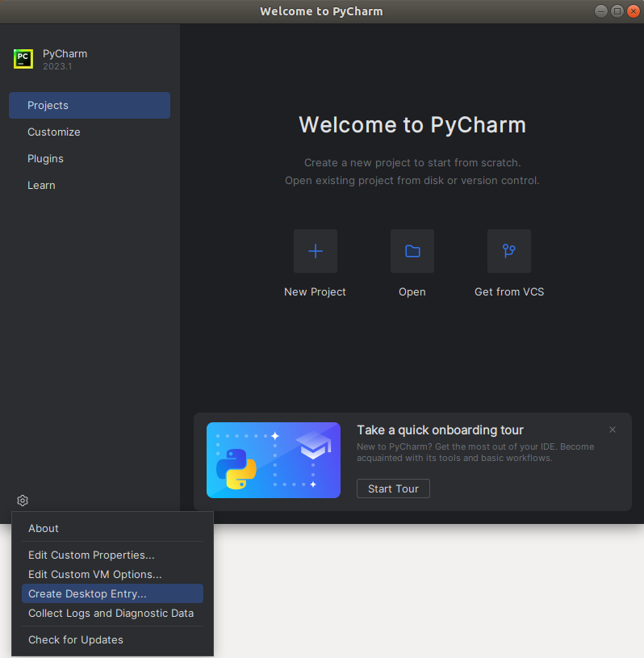Click the Python onboarding tour image
The height and width of the screenshot is (658, 644).
[274, 460]
